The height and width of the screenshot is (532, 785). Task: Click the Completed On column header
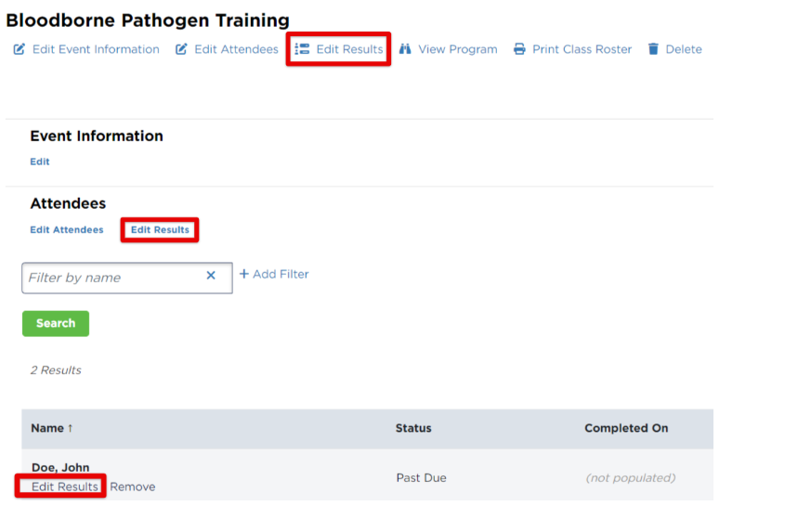pyautogui.click(x=626, y=428)
